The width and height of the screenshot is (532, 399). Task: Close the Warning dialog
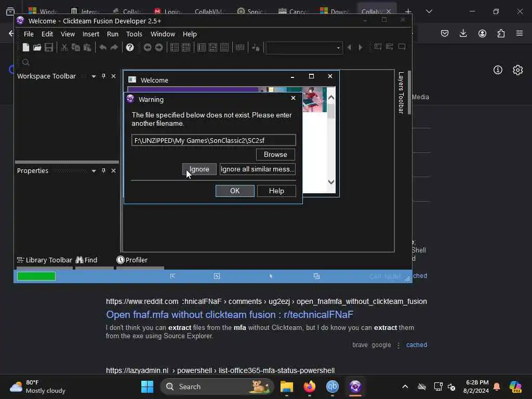[x=293, y=98]
